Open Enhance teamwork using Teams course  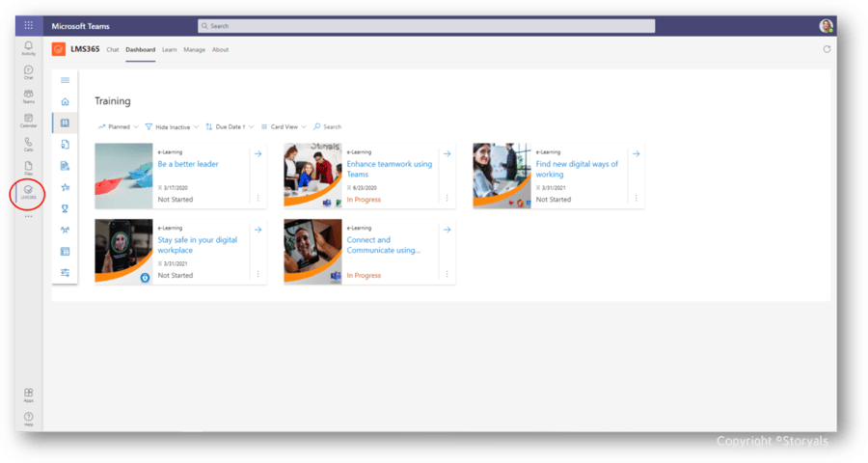click(x=390, y=169)
